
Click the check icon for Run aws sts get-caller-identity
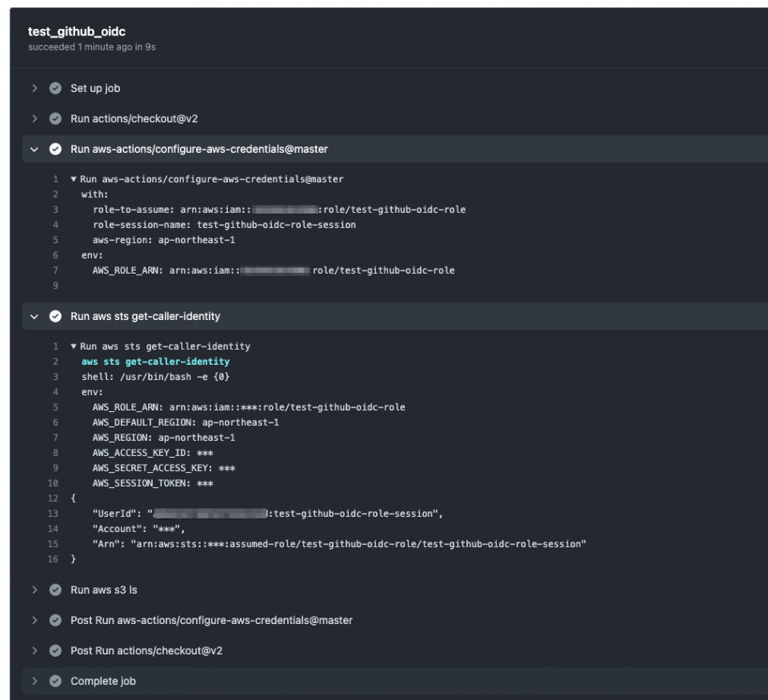pos(55,317)
